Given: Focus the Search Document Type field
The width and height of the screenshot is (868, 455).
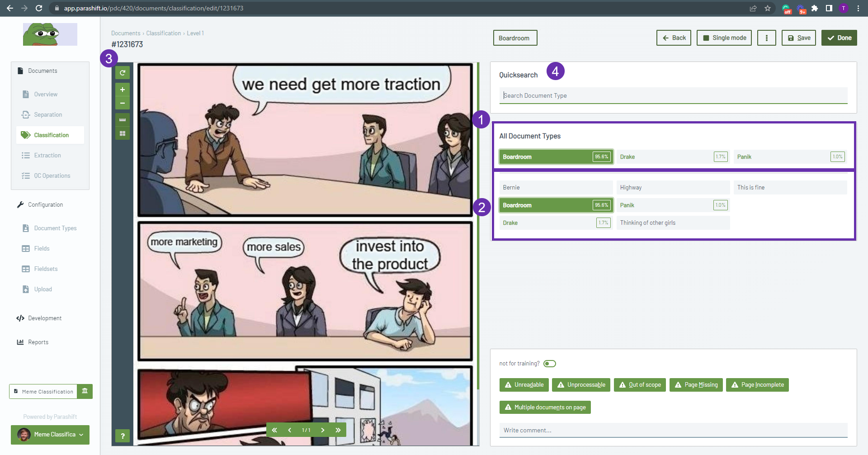Looking at the screenshot, I should (673, 95).
